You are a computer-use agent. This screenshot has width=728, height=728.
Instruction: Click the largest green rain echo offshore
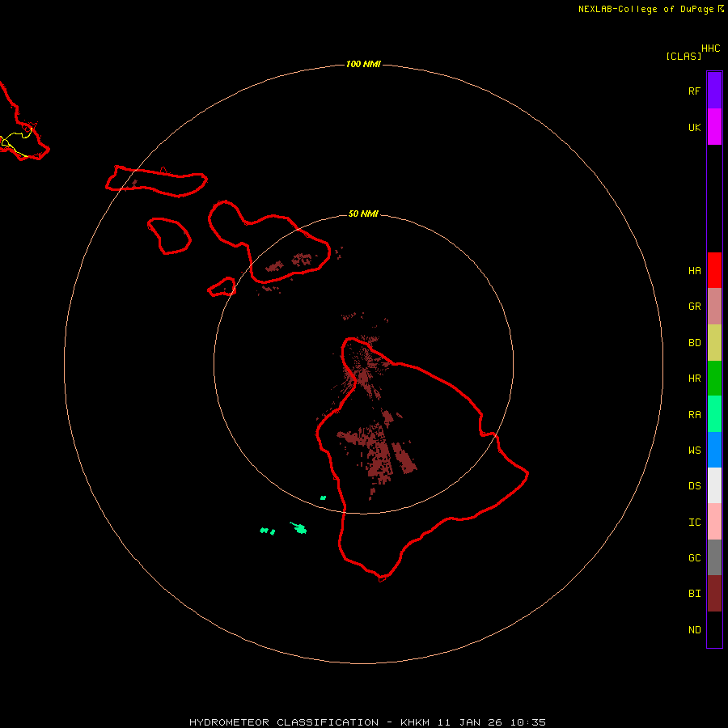pyautogui.click(x=299, y=528)
